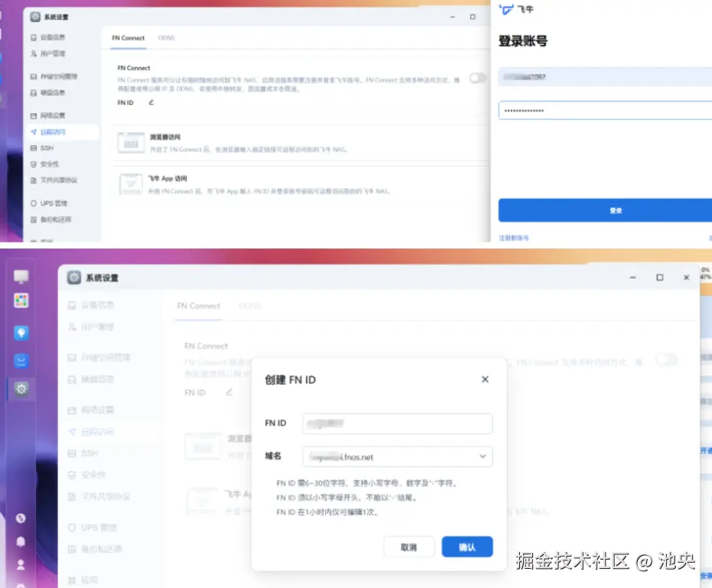Expand the 域名 dropdown in 创建 FN ID dialog
Screen dimensions: 712x588
point(483,455)
